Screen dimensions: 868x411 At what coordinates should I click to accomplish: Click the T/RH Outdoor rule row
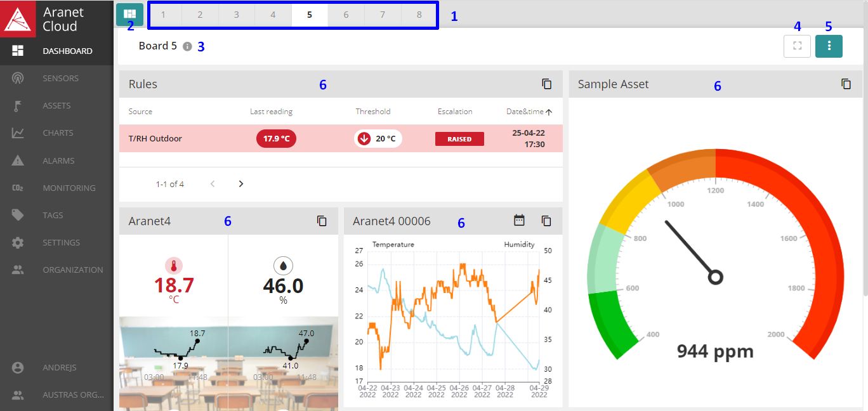click(x=155, y=139)
